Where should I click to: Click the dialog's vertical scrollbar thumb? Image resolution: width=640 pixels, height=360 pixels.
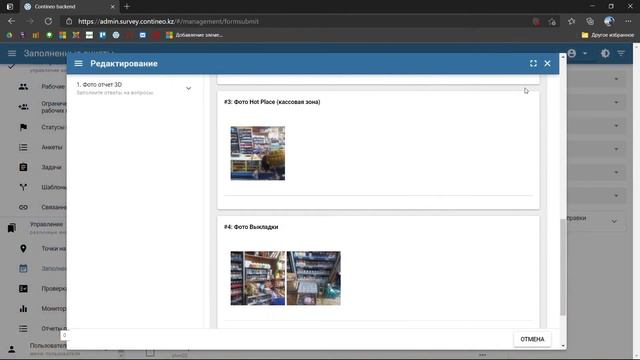click(563, 267)
